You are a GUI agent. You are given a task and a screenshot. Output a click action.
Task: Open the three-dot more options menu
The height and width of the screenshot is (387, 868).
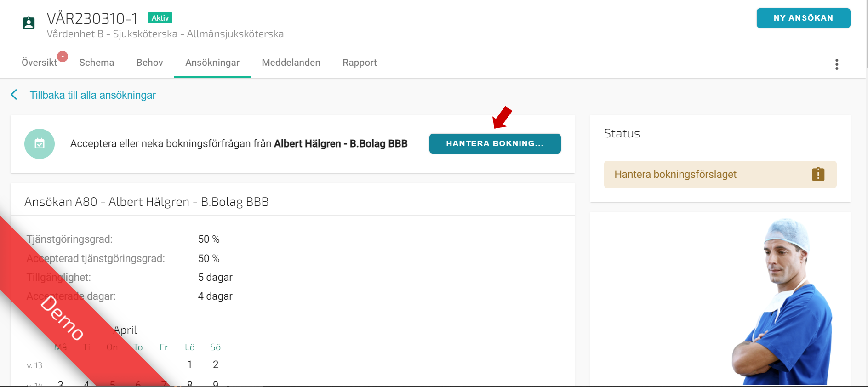click(x=837, y=64)
